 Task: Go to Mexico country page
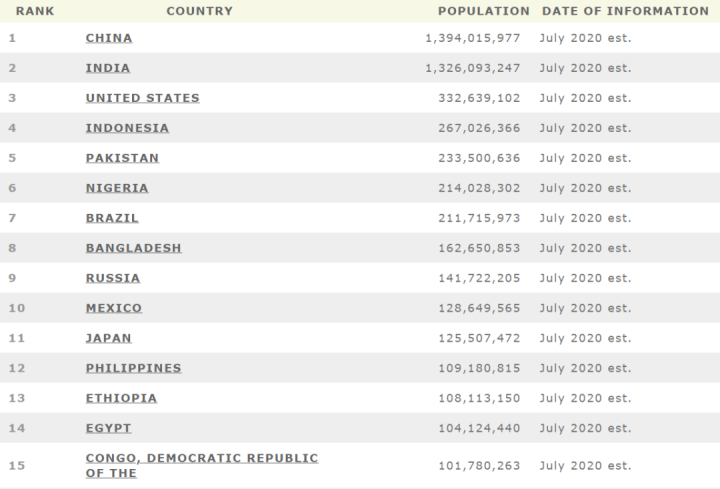click(114, 308)
